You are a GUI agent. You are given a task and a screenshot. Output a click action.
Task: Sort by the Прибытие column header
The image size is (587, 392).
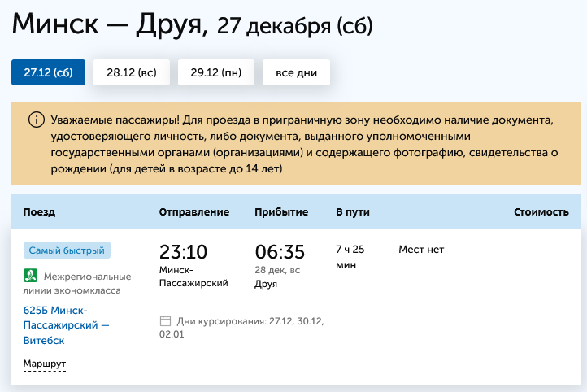281,212
